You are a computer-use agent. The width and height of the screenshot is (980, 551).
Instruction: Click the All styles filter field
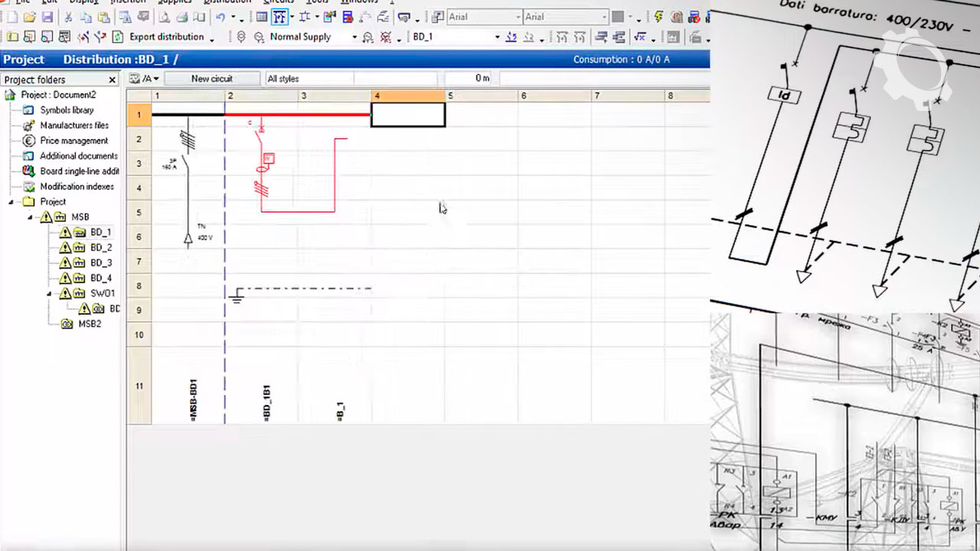point(309,79)
